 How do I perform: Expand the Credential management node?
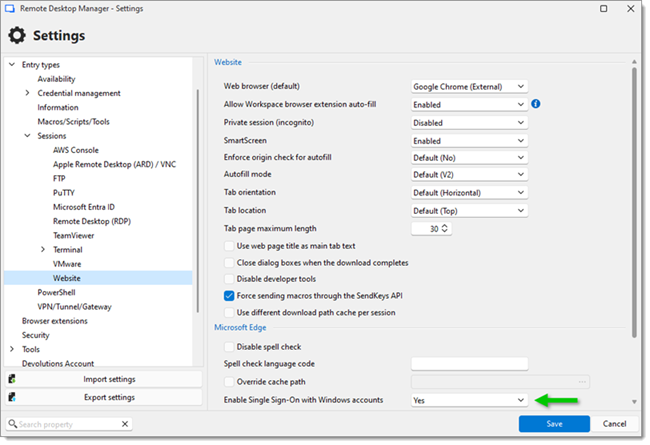(27, 93)
